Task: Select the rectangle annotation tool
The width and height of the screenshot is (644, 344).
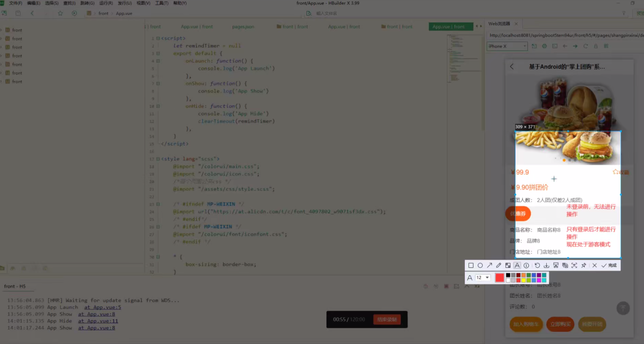Action: [471, 265]
